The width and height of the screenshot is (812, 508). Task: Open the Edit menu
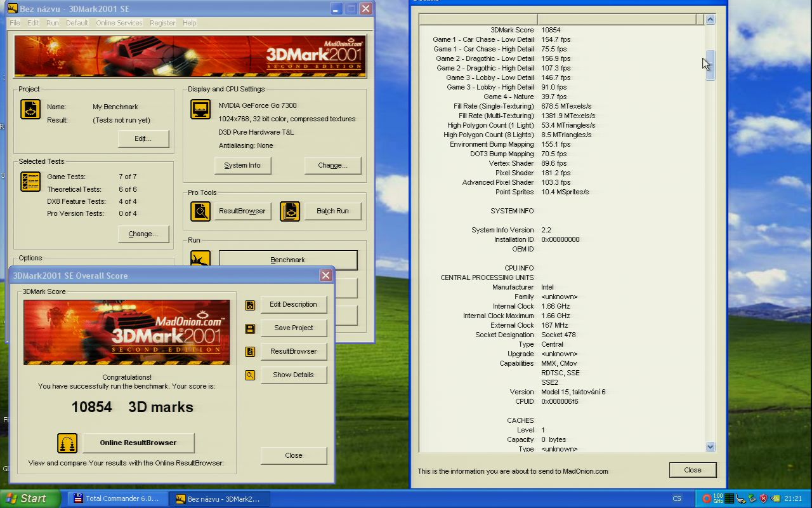(x=33, y=23)
